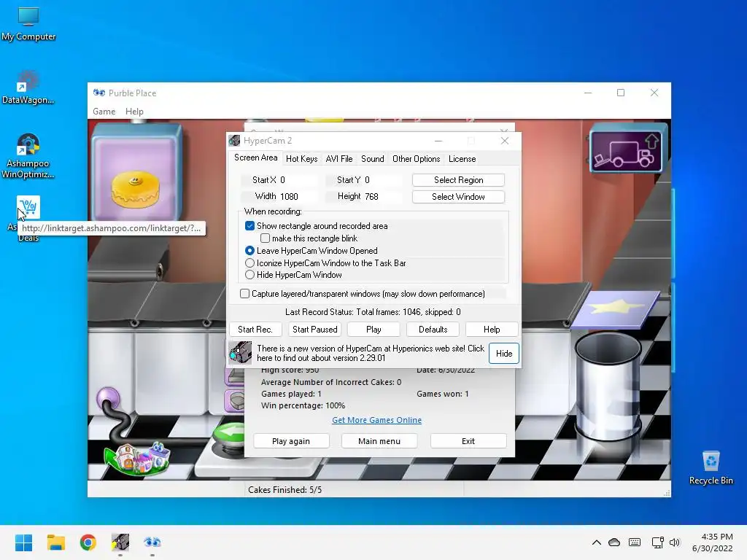
Task: Click the Purble Place eyes title icon
Action: [99, 93]
